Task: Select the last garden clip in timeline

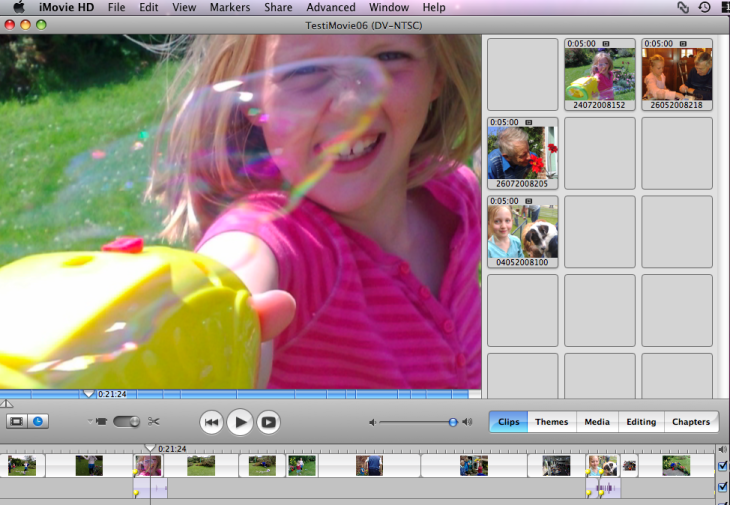Action: point(676,465)
